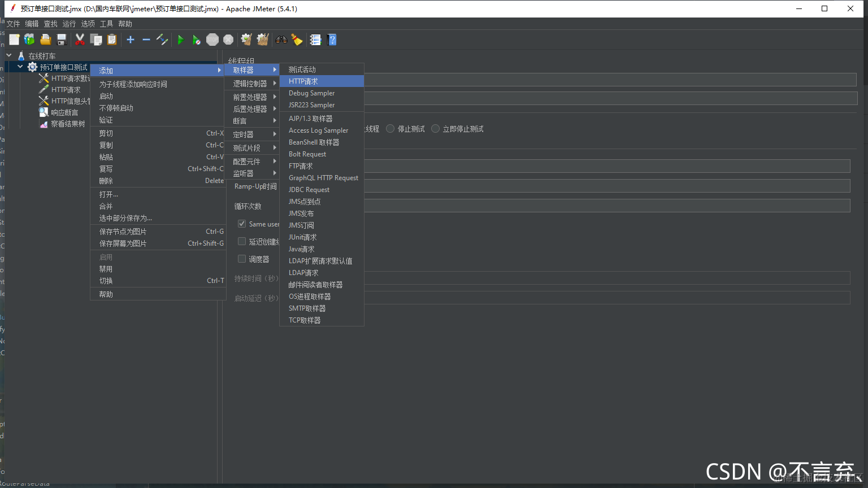868x488 pixels.
Task: Save the test plan with floppy icon
Action: (62, 40)
